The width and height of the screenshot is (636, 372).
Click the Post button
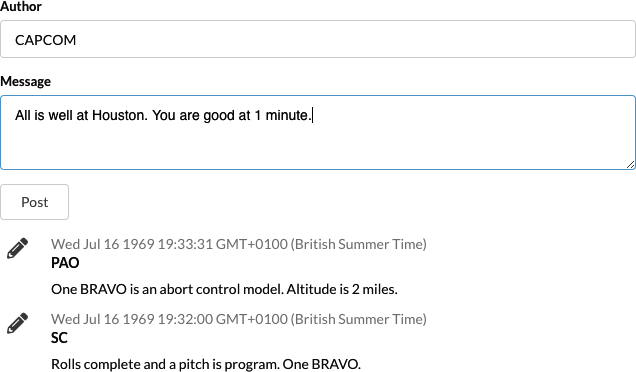point(34,202)
